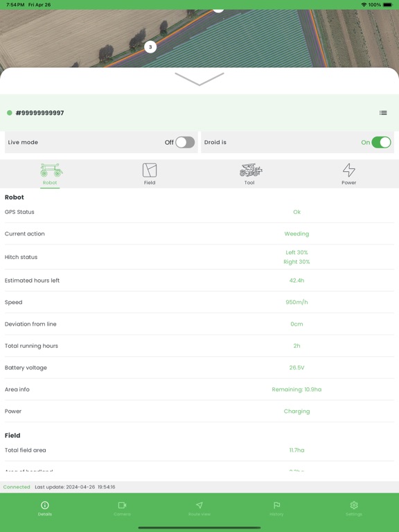The width and height of the screenshot is (399, 532).
Task: Select the Robot tab icon
Action: (51, 170)
